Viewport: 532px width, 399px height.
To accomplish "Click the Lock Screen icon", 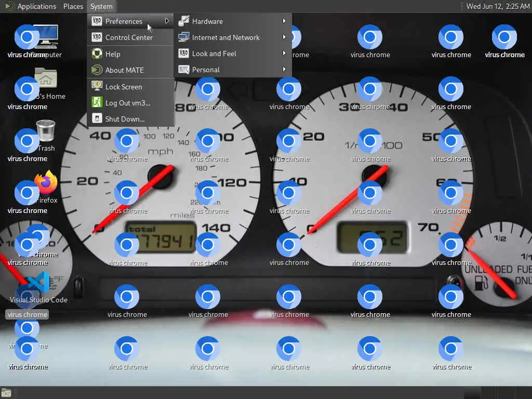I will (97, 86).
